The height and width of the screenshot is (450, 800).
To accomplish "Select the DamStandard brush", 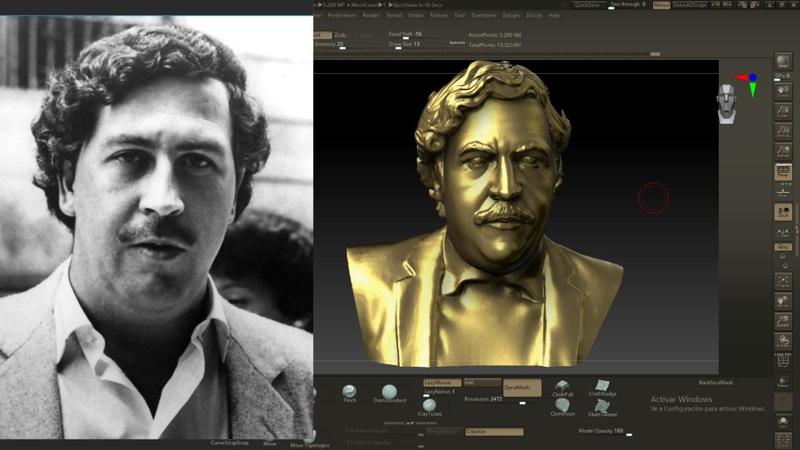I will tap(389, 391).
